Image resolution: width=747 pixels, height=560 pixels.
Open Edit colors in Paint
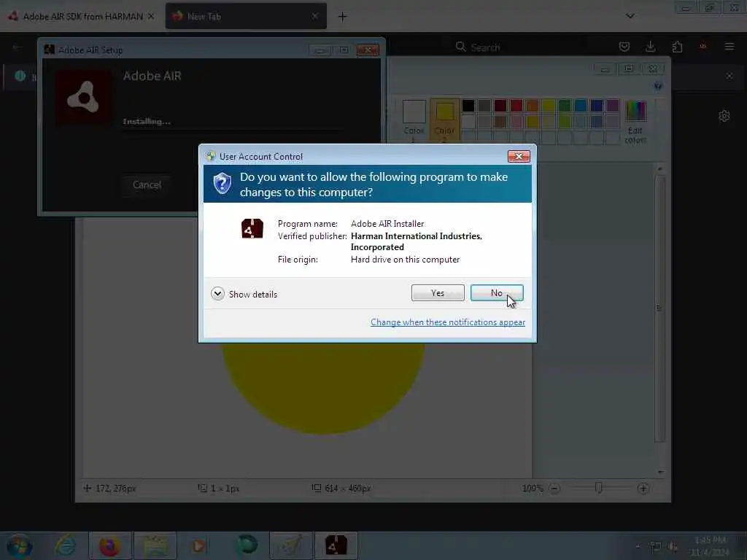click(635, 122)
